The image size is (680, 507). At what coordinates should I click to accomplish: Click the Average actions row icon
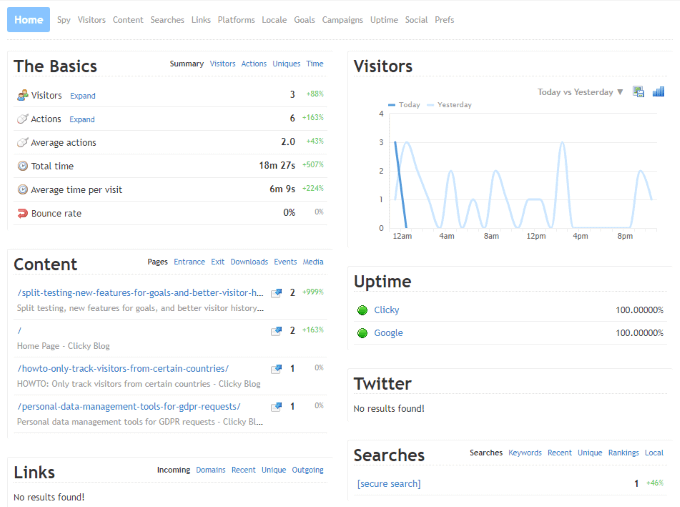click(x=23, y=142)
